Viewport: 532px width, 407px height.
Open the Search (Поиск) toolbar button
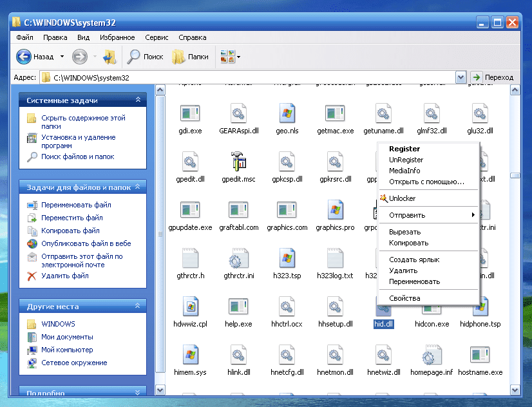(145, 57)
